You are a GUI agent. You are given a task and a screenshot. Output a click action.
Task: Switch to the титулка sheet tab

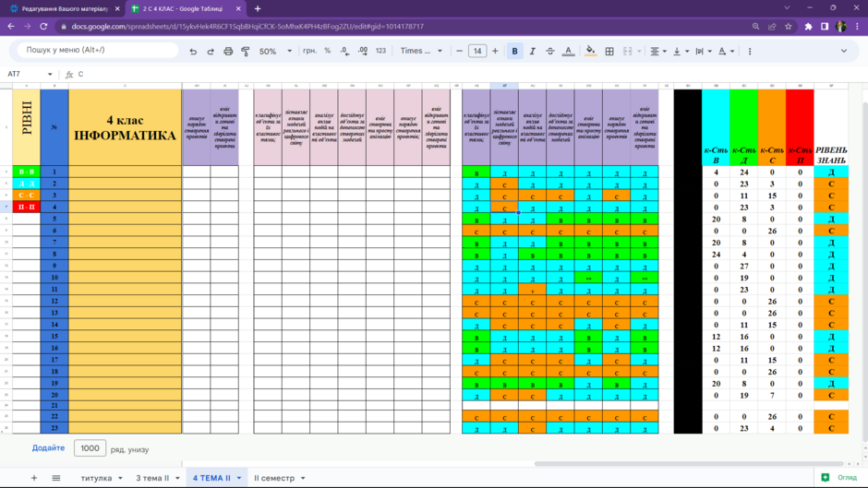pos(96,478)
